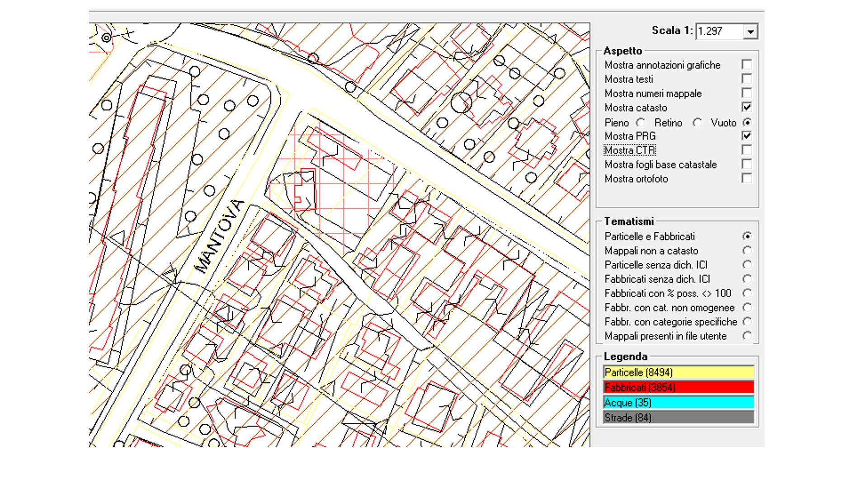
Task: Click the Mostra ortofoto label text
Action: coord(636,178)
